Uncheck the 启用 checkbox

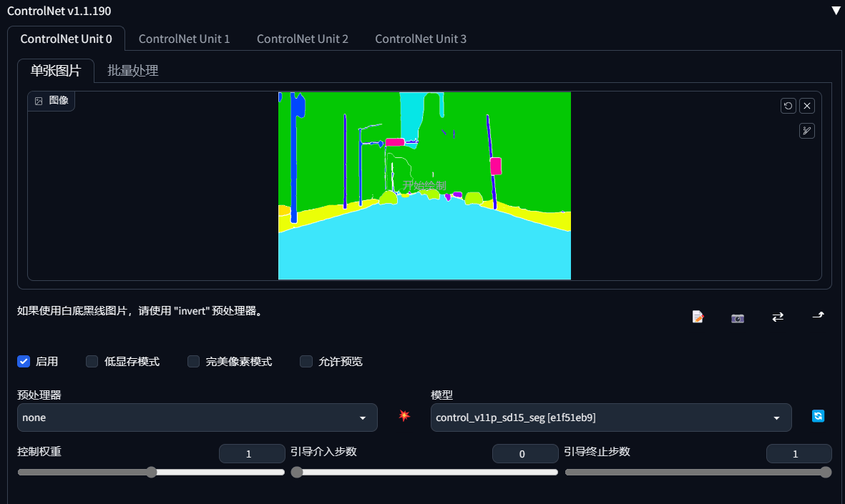pyautogui.click(x=24, y=361)
